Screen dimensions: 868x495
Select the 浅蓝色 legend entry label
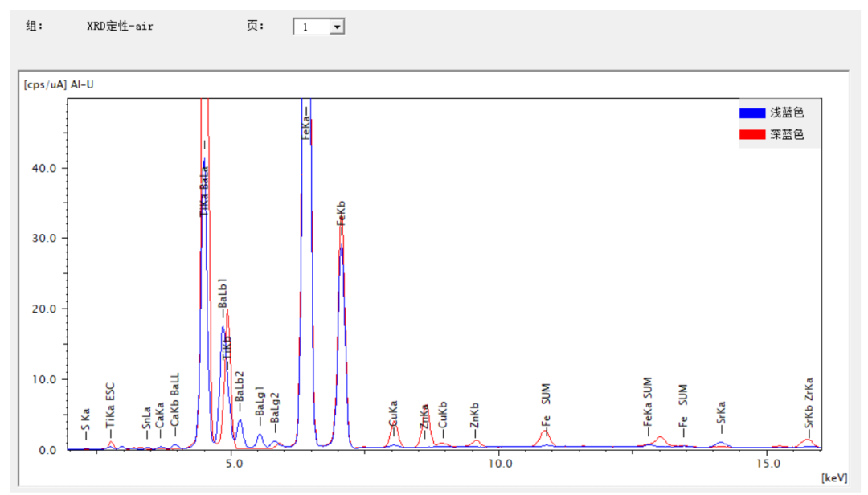click(x=787, y=113)
